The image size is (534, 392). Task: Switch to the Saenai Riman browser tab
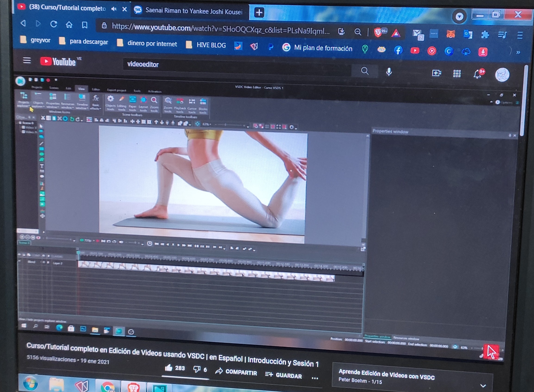[190, 11]
